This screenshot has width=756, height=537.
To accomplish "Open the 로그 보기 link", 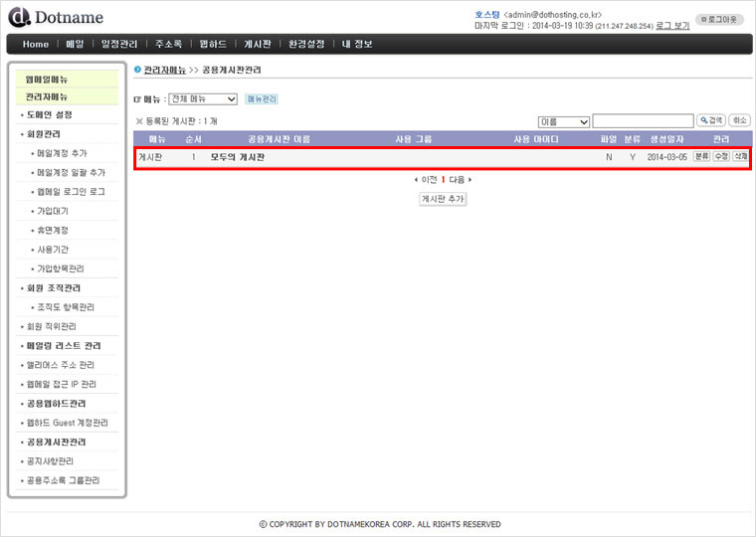I will [672, 25].
